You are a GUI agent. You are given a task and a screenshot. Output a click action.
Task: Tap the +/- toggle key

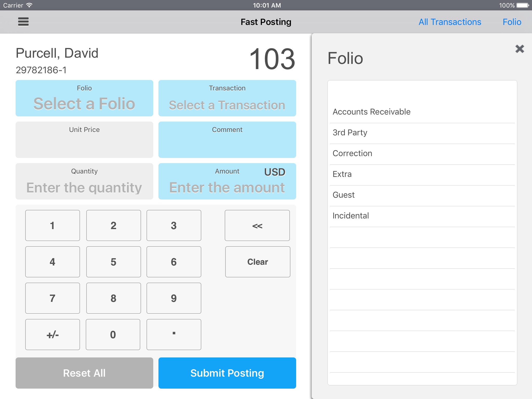click(53, 334)
